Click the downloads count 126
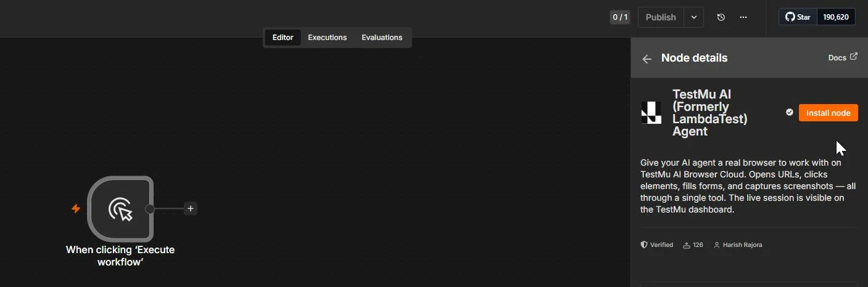The image size is (868, 287). (x=693, y=245)
